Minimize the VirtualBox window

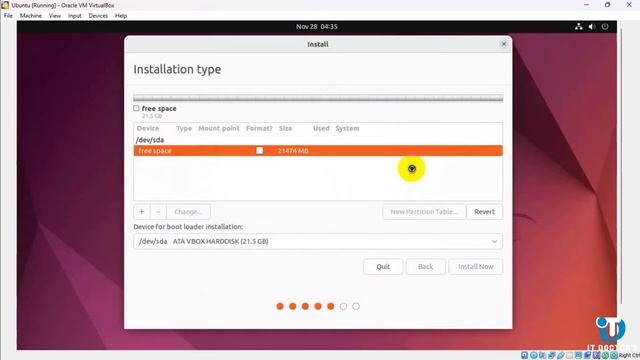[587, 5]
